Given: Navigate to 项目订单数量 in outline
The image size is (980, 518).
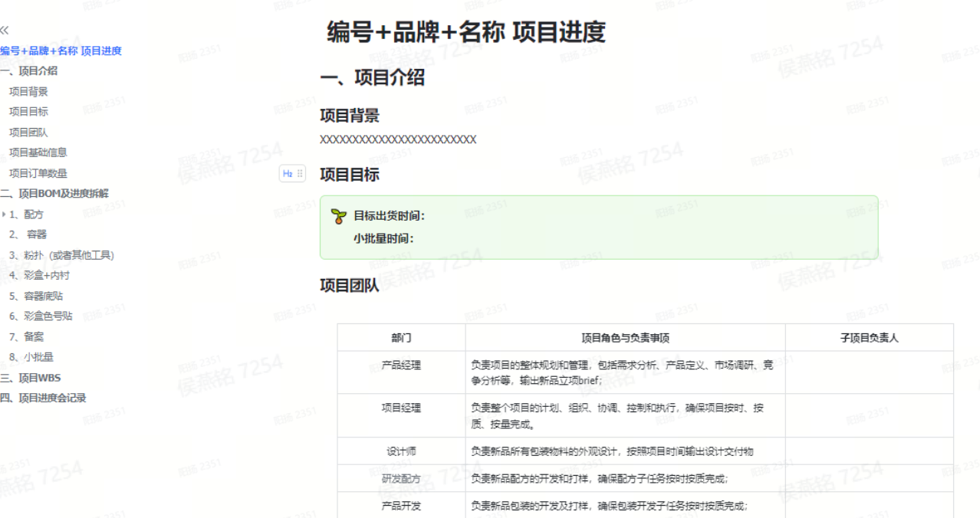Looking at the screenshot, I should (x=38, y=173).
